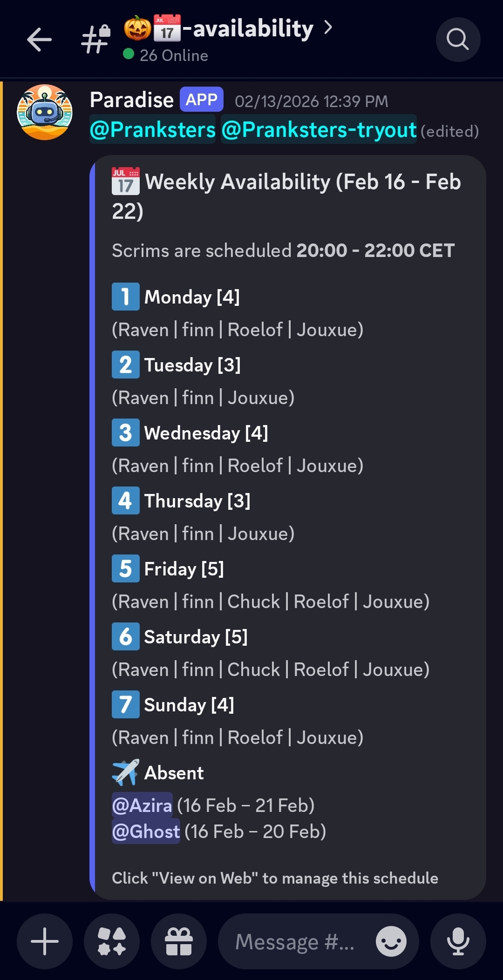Viewport: 503px width, 980px height.
Task: Open the apps icon next to the message bar
Action: click(x=111, y=941)
